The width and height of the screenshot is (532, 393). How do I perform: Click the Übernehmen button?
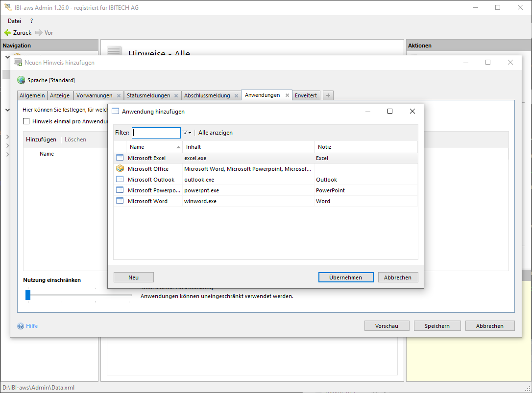click(346, 277)
